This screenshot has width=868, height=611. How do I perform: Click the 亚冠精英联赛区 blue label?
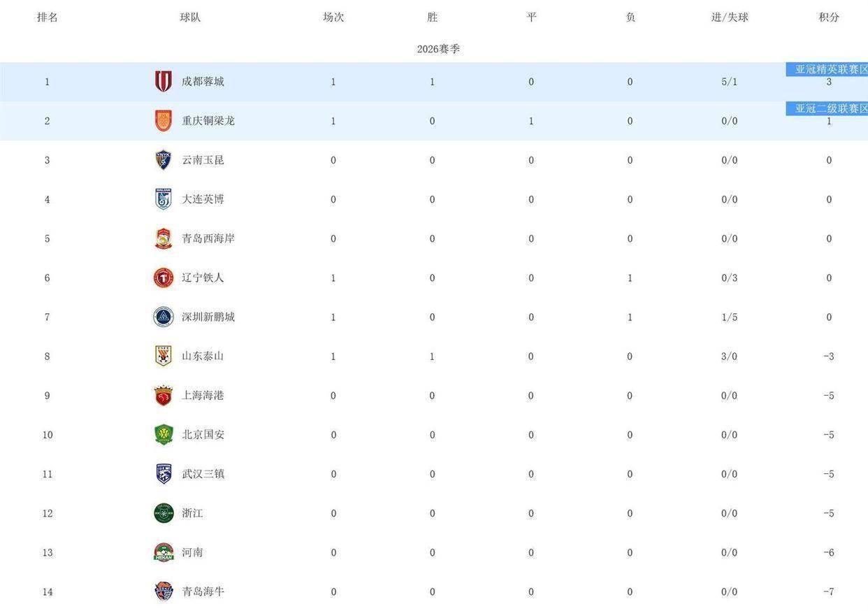coord(827,69)
